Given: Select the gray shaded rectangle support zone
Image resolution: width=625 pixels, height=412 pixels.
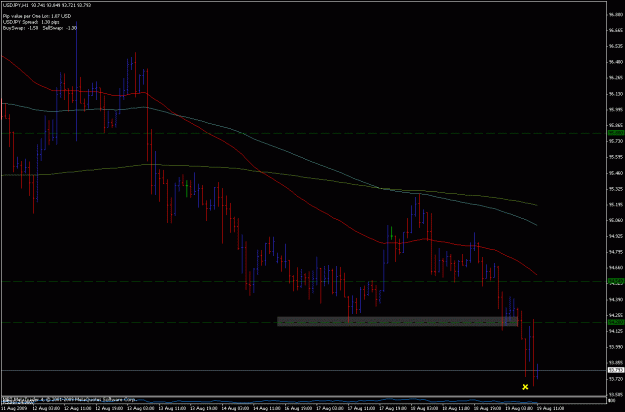Looking at the screenshot, I should (397, 322).
